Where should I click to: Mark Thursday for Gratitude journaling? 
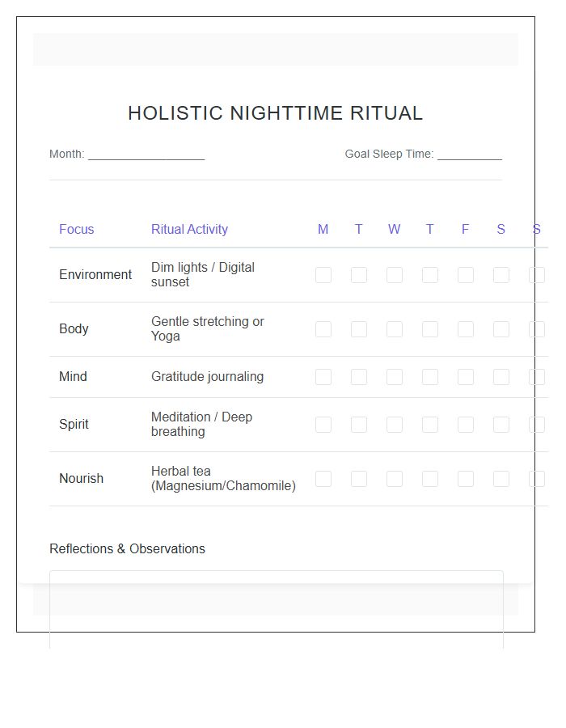point(430,377)
